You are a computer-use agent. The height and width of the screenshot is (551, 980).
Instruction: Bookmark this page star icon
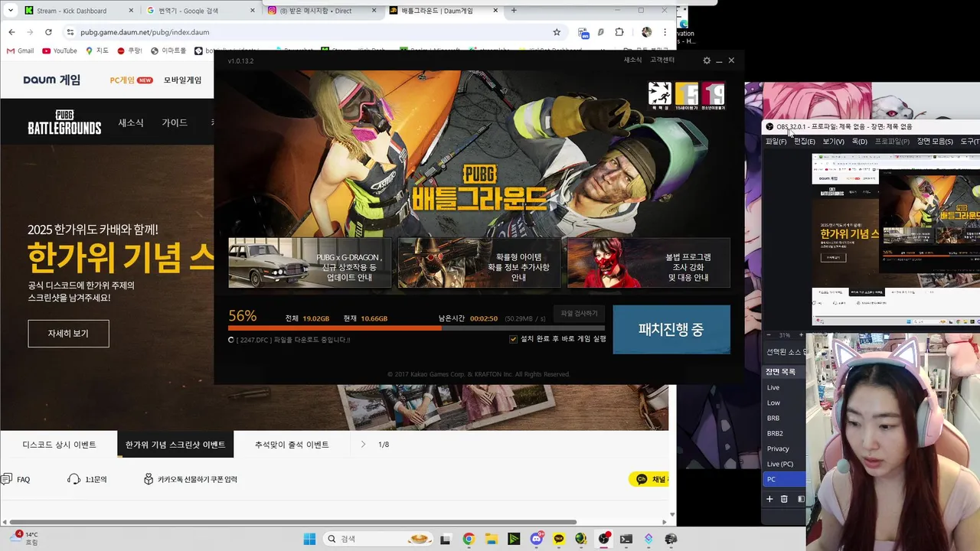(x=557, y=32)
